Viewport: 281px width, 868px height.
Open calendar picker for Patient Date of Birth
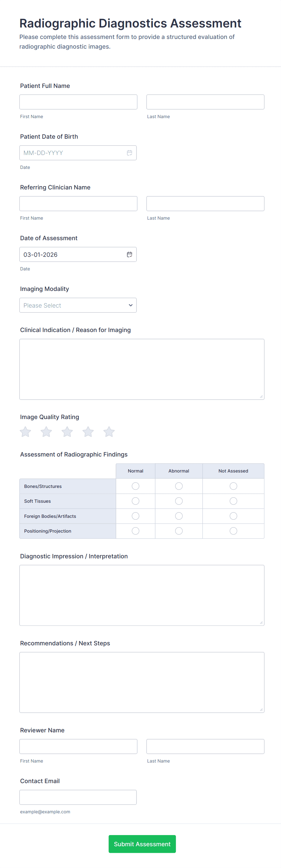pos(129,153)
